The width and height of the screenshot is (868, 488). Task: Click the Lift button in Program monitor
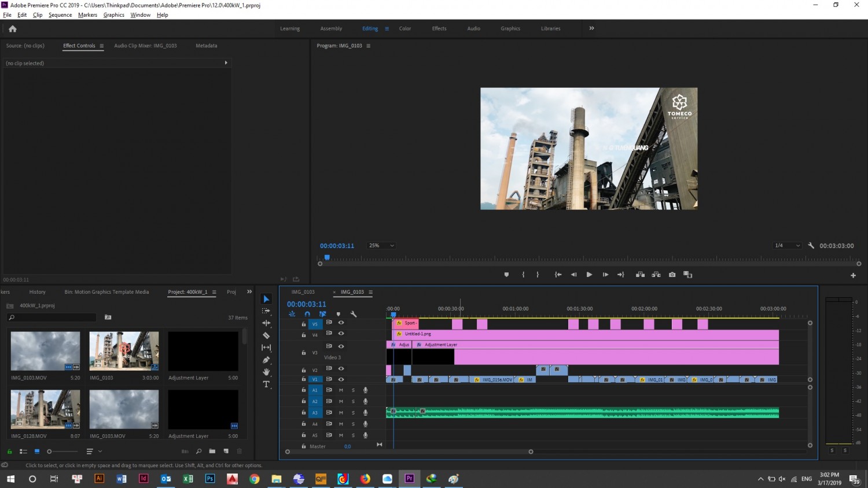click(x=640, y=275)
